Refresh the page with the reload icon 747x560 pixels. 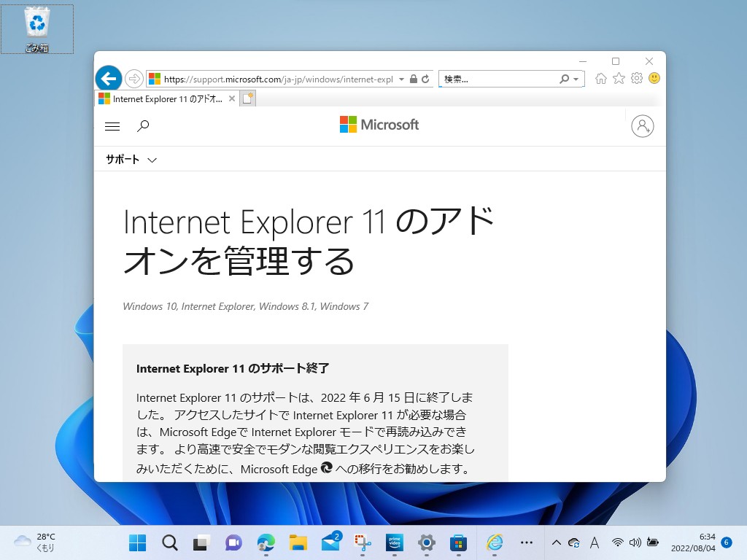click(425, 78)
